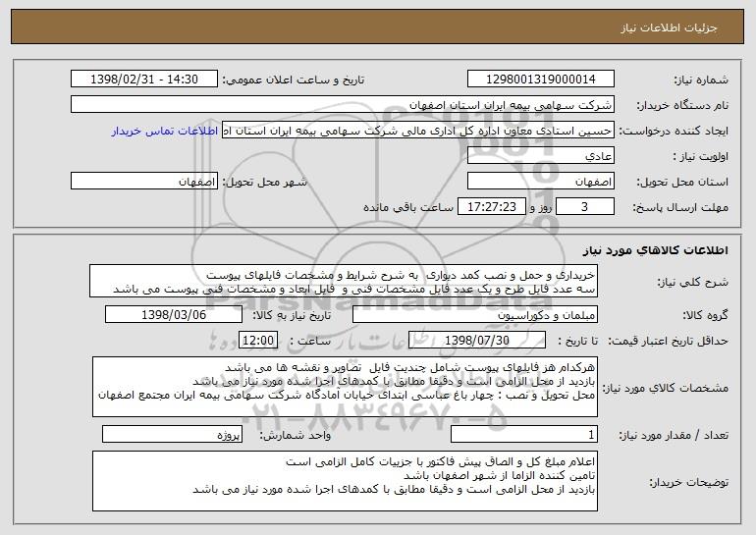Click the شرح کلی نیاز text box
Image resolution: width=756 pixels, height=535 pixels.
coord(344,281)
